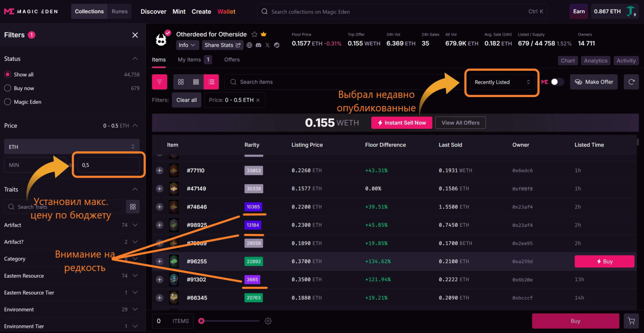Open the Discover menu
Viewport: 644px width, 333px height.
(x=153, y=12)
